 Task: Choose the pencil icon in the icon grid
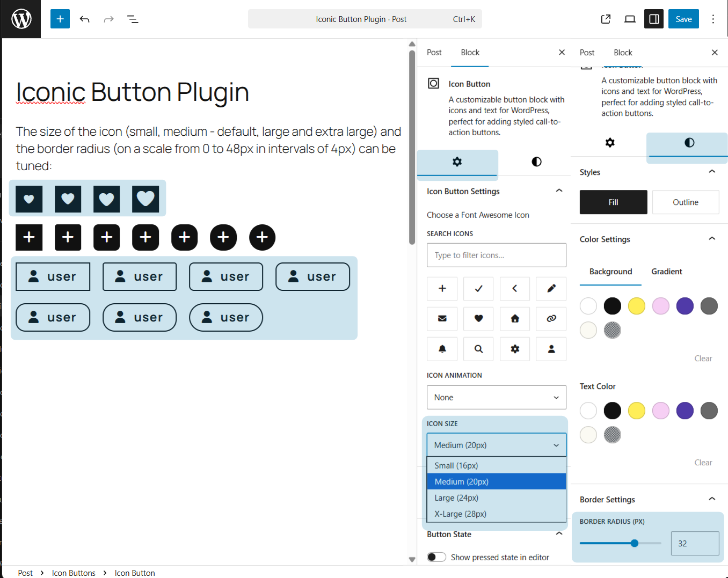[x=551, y=289]
